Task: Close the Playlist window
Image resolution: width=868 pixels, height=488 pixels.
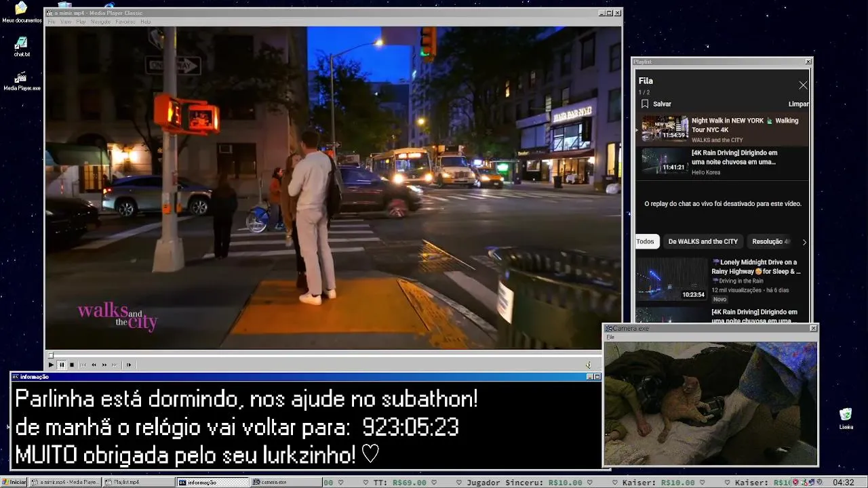Action: [x=808, y=62]
